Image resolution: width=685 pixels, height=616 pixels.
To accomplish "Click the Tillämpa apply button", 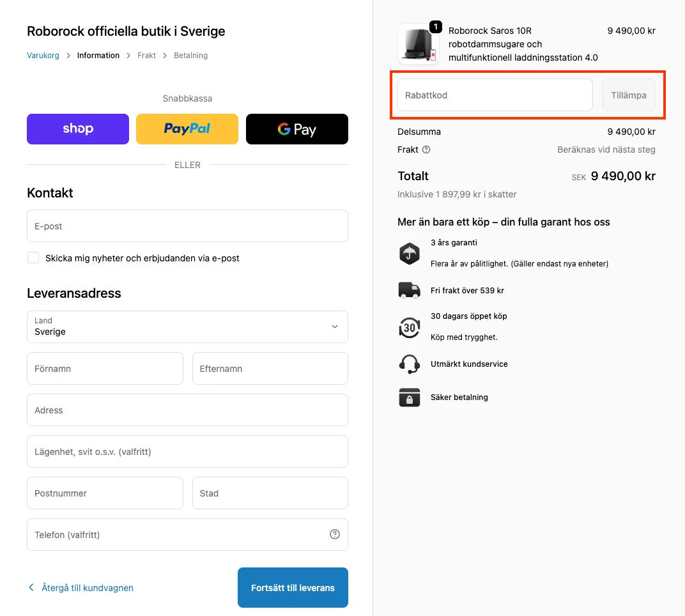I will point(629,95).
